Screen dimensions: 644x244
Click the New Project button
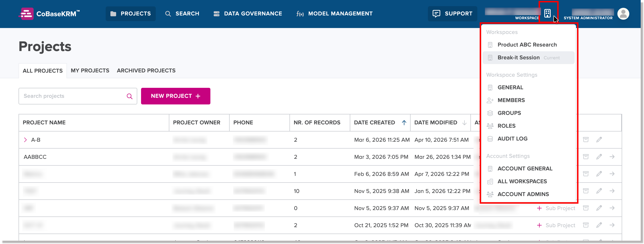175,96
